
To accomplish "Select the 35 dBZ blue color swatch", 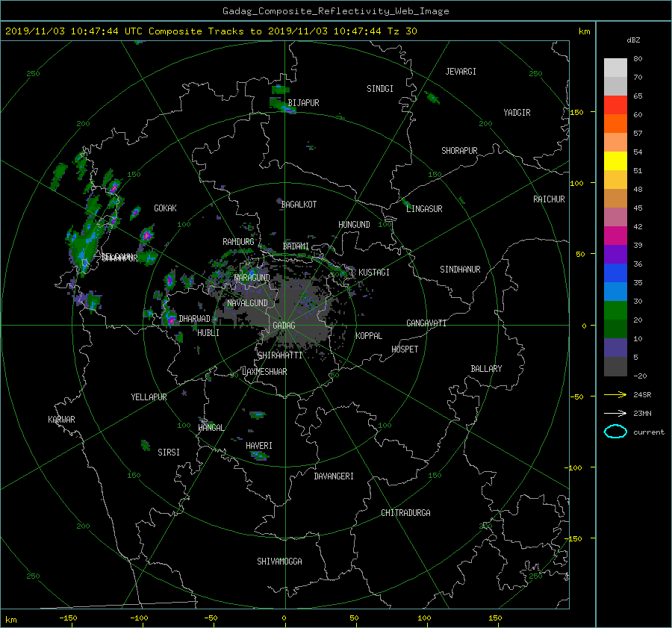I will point(615,273).
